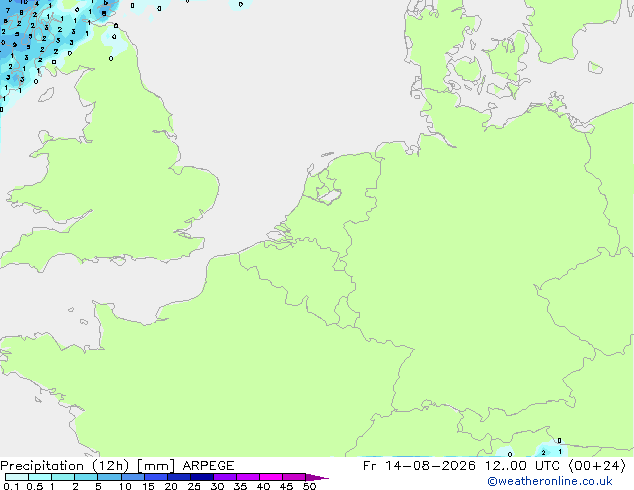
Task: Pick the 1–2 mm legend color swatch
Action: click(x=63, y=477)
